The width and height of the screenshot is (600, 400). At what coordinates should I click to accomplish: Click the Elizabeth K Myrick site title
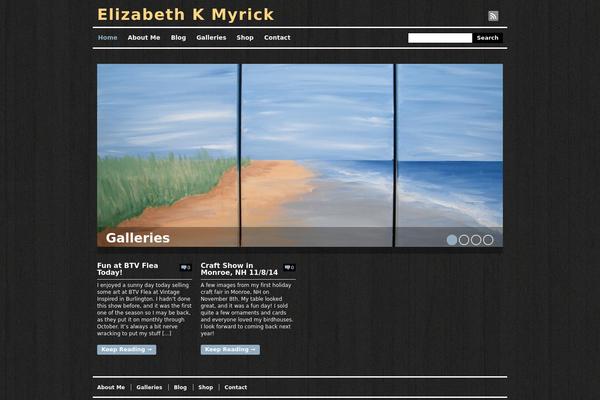[186, 15]
